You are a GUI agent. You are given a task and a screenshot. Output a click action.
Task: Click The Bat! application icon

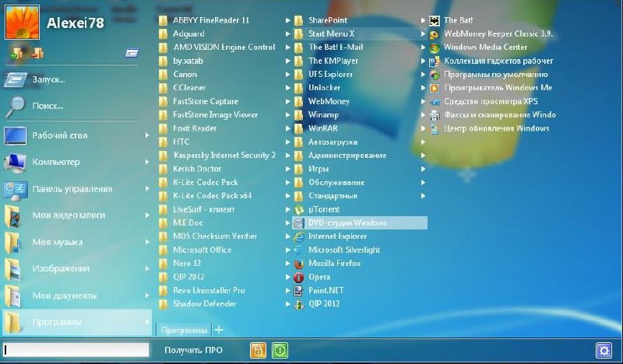(x=435, y=20)
